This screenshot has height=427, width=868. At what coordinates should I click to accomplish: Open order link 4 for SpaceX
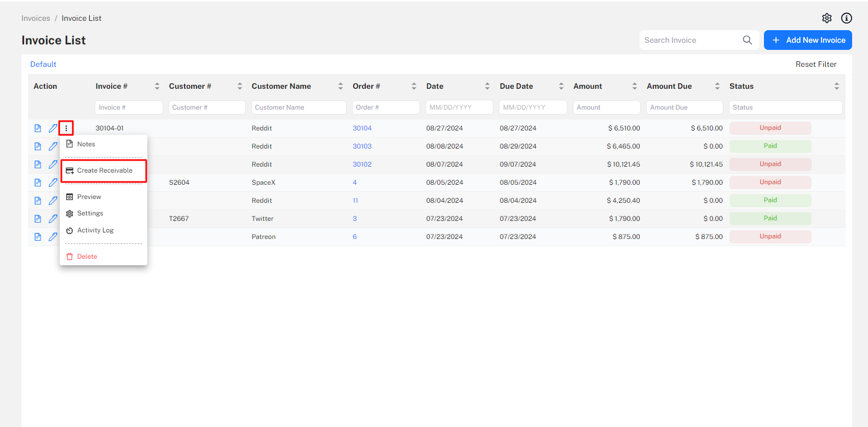tap(355, 183)
